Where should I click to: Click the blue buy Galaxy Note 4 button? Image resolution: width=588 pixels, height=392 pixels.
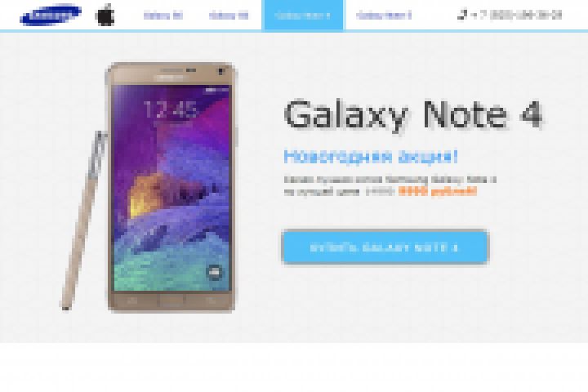point(385,247)
